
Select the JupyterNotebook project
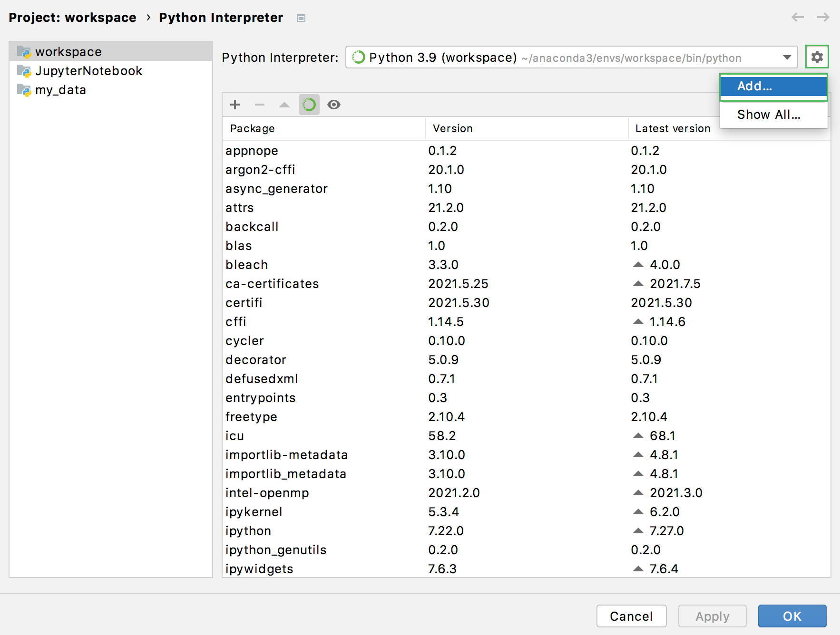click(x=88, y=71)
